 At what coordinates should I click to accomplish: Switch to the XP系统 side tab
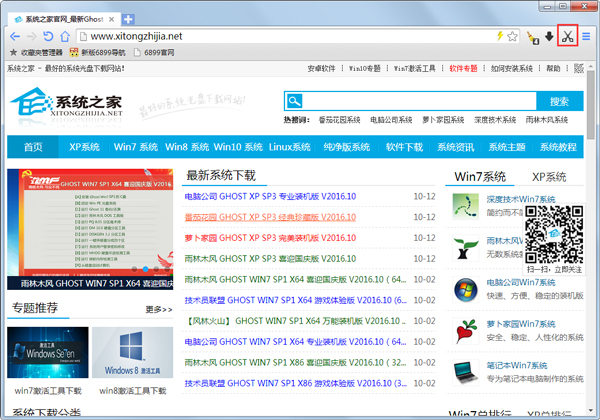[549, 177]
